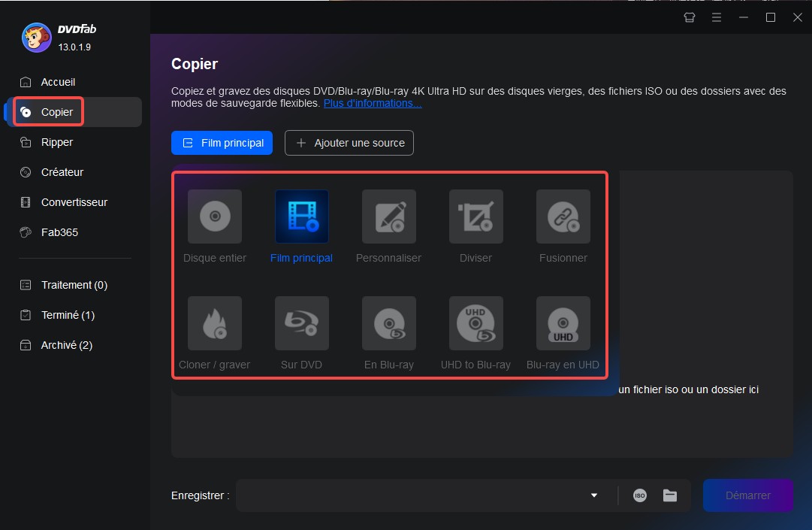This screenshot has height=530, width=812.
Task: Pick the En Blu-ray mode icon
Action: pyautogui.click(x=389, y=323)
